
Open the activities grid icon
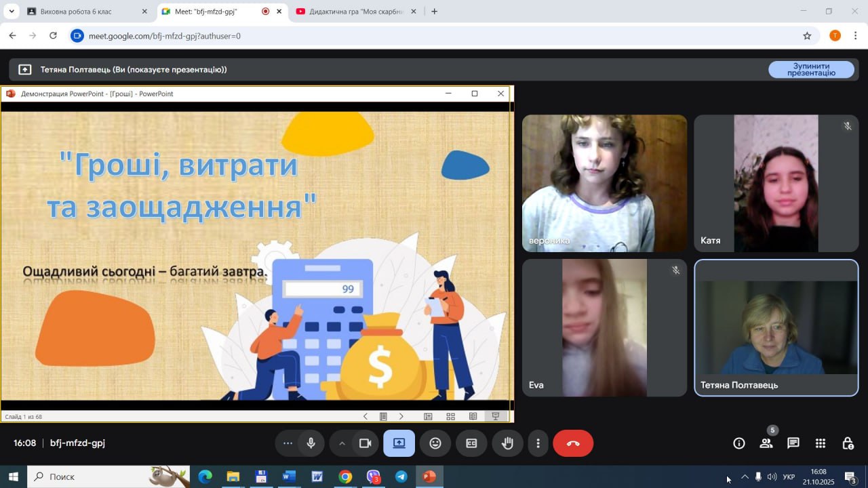[821, 443]
